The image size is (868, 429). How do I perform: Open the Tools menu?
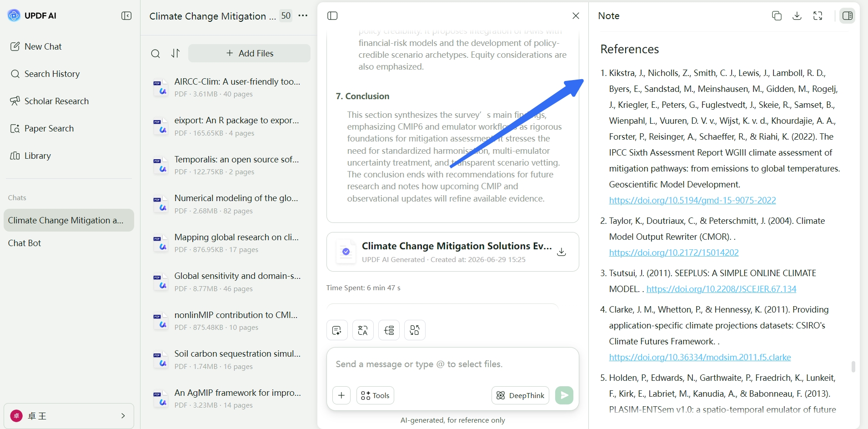pos(375,395)
